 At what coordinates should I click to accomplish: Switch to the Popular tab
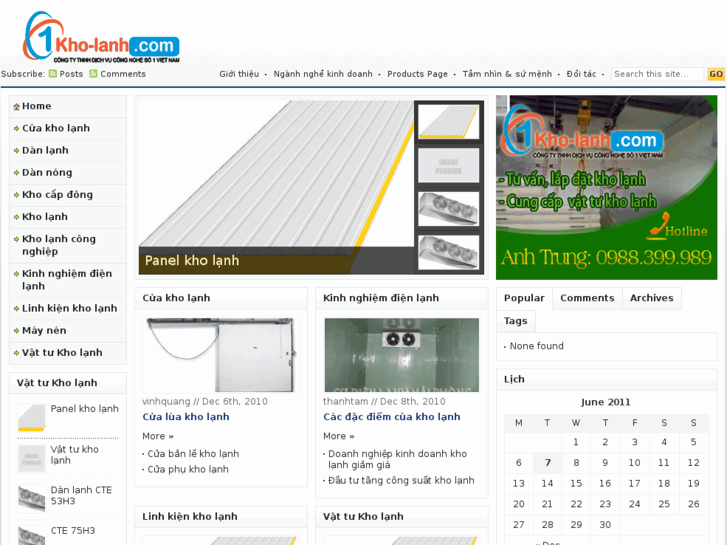click(524, 298)
